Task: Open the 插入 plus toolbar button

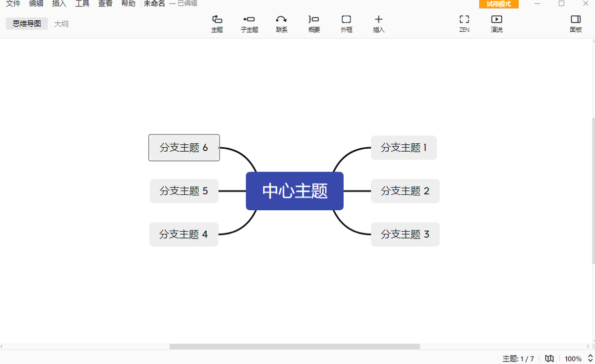Action: (378, 23)
